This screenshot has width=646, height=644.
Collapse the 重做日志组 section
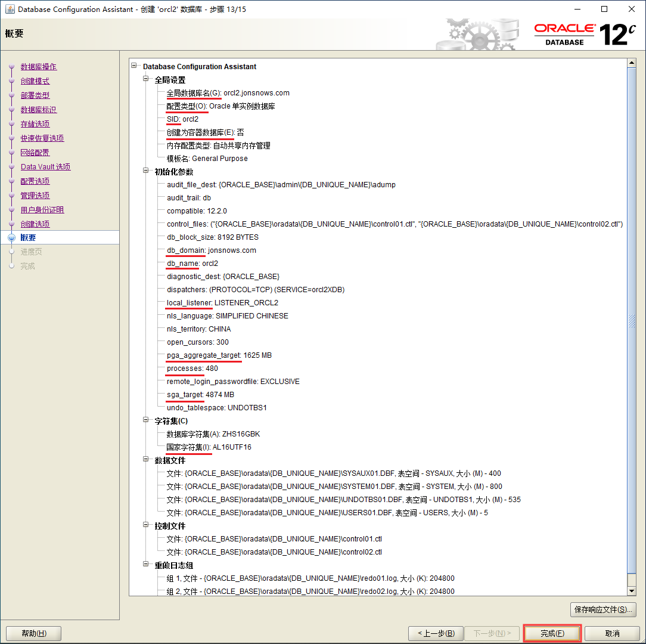coord(146,565)
